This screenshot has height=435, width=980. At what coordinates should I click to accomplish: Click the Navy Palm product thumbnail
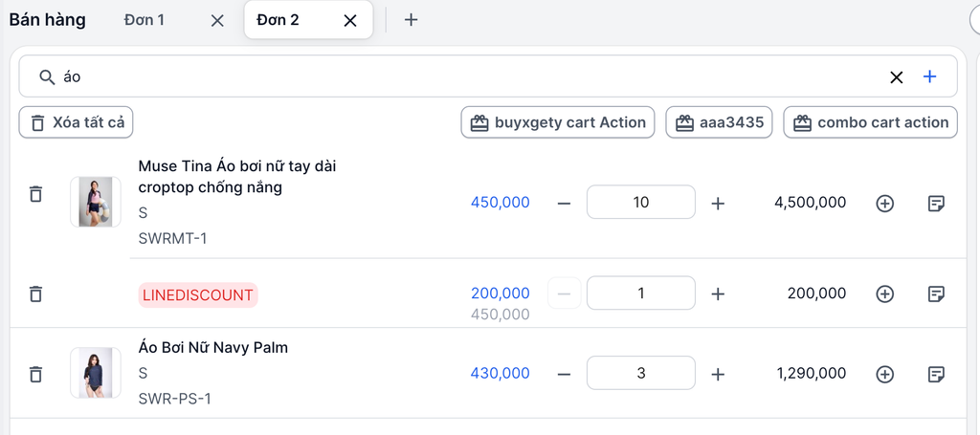point(96,373)
